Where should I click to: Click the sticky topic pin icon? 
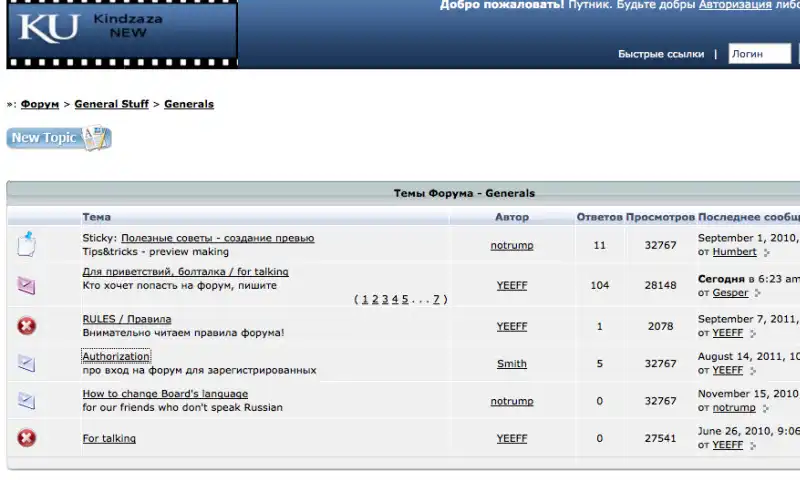tap(27, 244)
